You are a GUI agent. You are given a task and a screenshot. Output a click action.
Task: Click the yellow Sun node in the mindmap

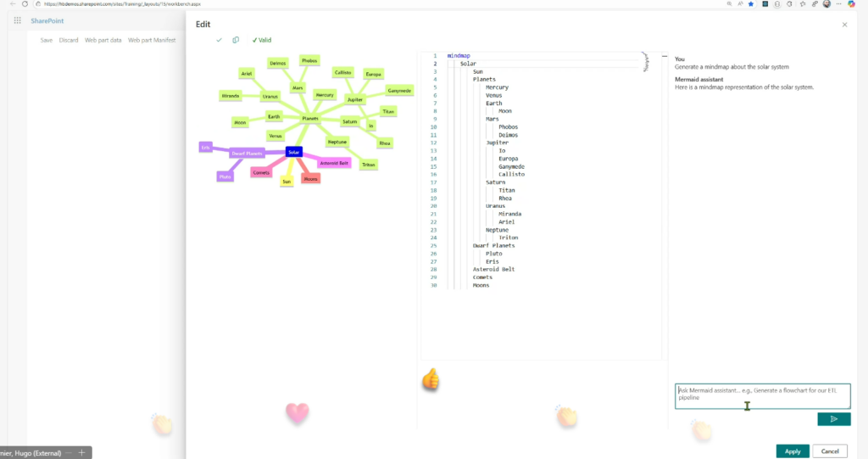[x=287, y=182]
